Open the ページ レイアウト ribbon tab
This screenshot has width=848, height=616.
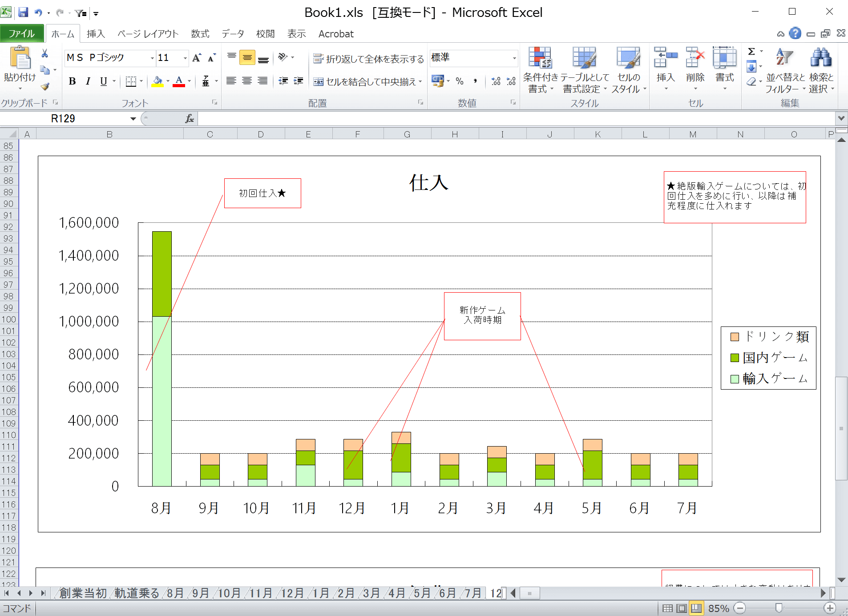pos(148,34)
